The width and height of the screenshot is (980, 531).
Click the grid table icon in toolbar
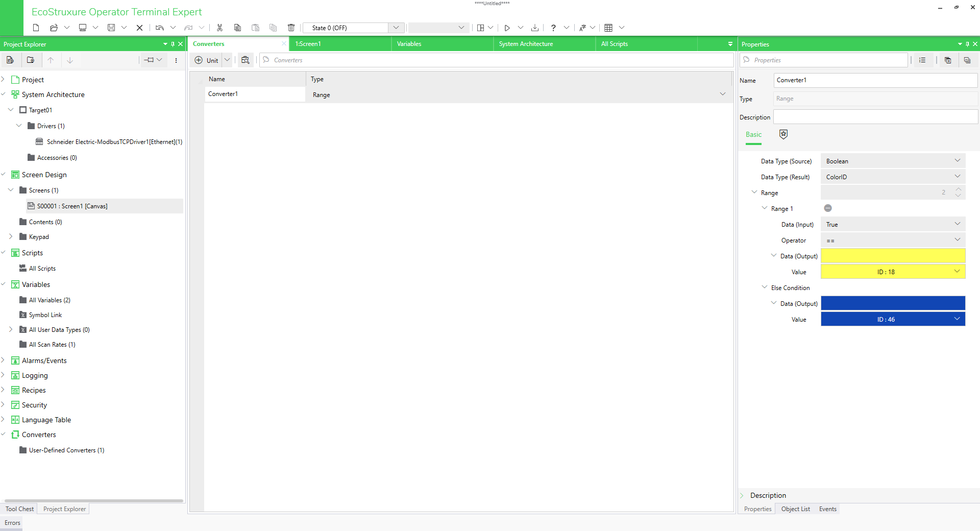[x=608, y=28]
